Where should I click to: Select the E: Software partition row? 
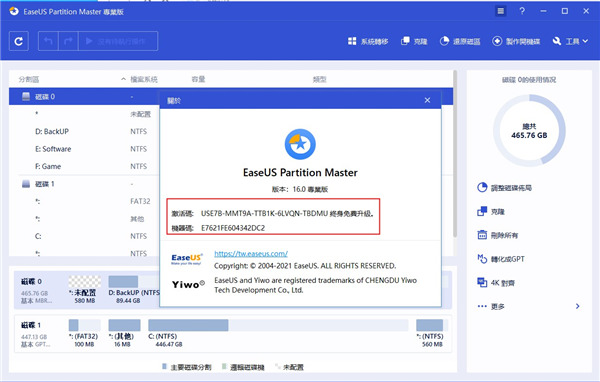click(x=84, y=149)
